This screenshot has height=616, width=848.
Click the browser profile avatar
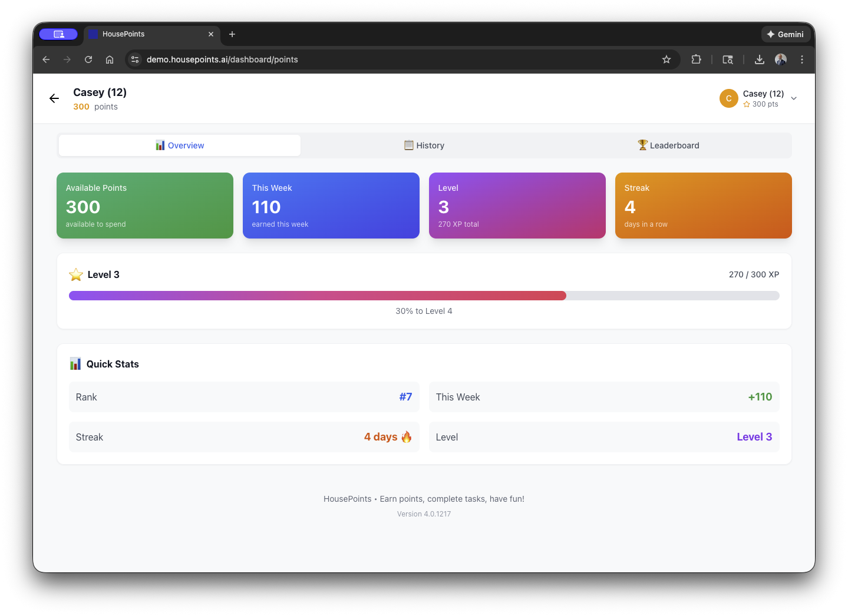pyautogui.click(x=781, y=59)
